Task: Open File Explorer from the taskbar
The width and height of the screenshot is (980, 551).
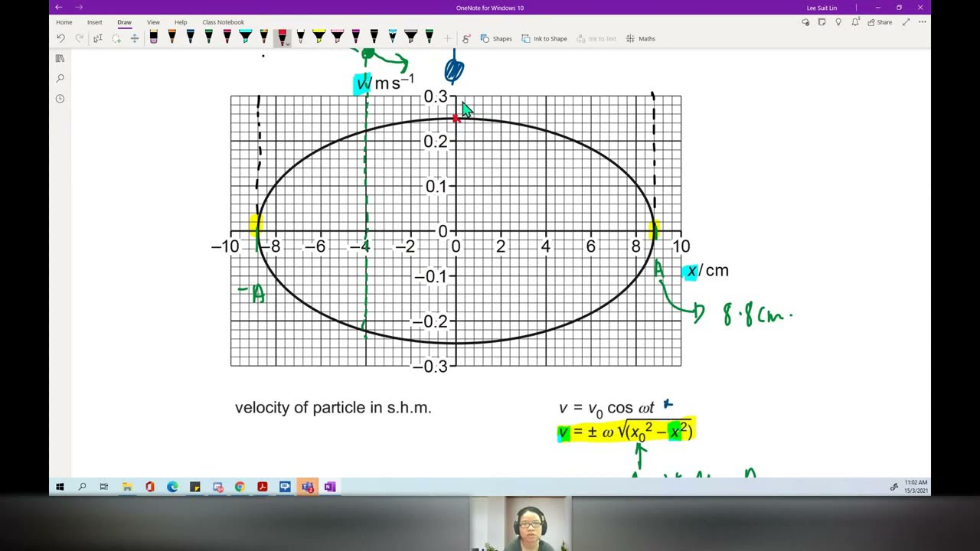Action: click(127, 487)
